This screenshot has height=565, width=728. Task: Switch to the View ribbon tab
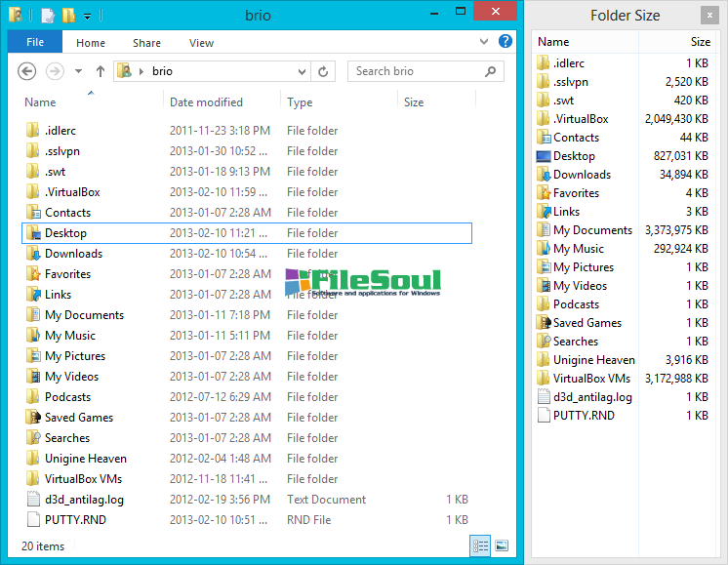coord(201,43)
